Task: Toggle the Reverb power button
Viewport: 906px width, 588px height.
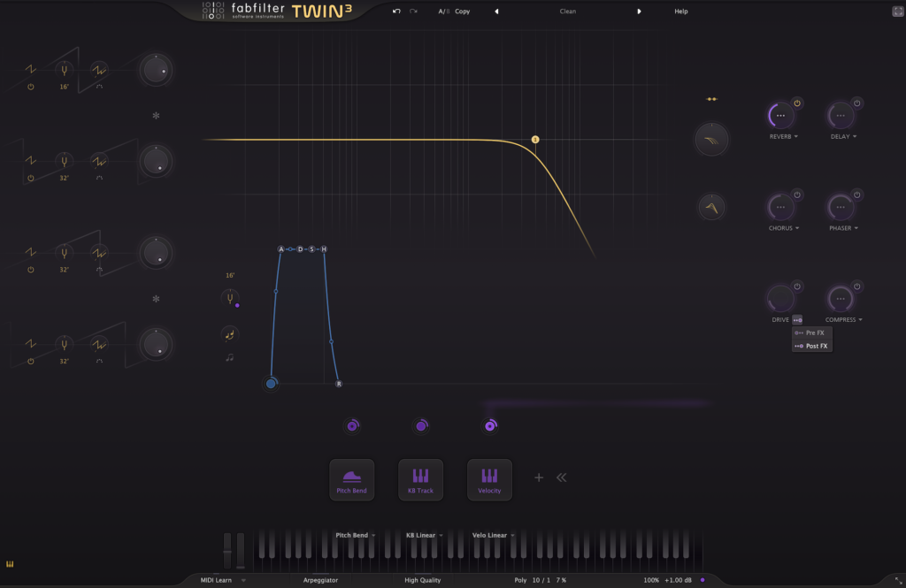Action: click(x=796, y=103)
